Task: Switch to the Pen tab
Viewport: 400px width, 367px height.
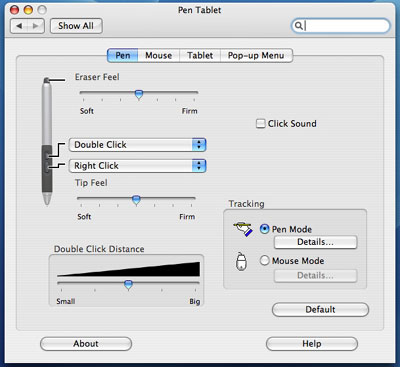Action: tap(123, 55)
